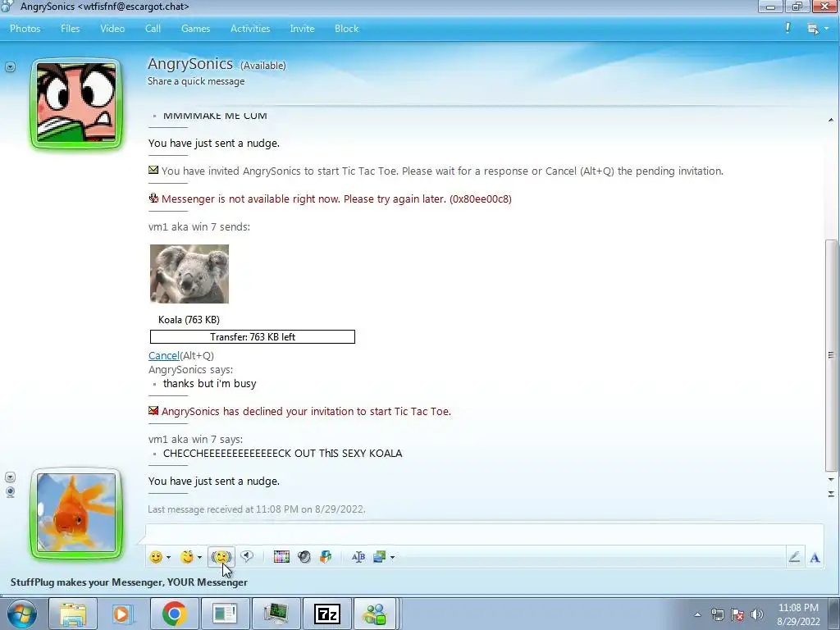The image size is (840, 630).
Task: Block this contact via Block
Action: 347,29
